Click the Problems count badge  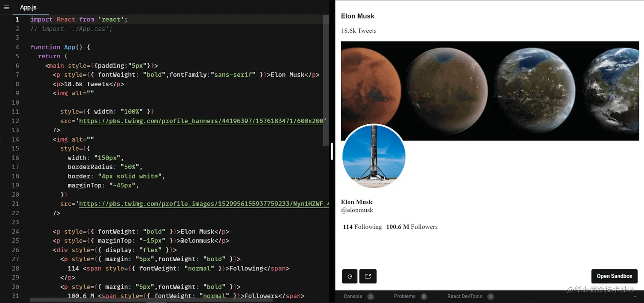424,297
